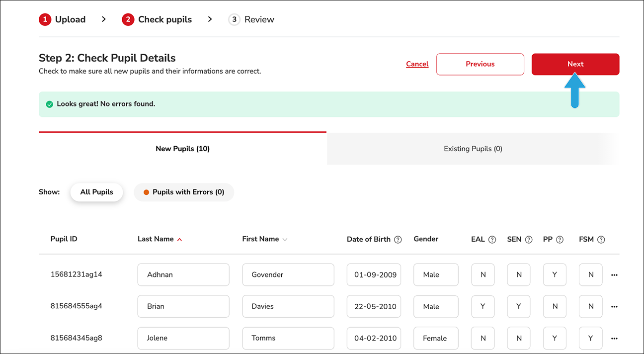644x354 pixels.
Task: Open the actions menu for Jolene Tomms row
Action: tap(614, 338)
